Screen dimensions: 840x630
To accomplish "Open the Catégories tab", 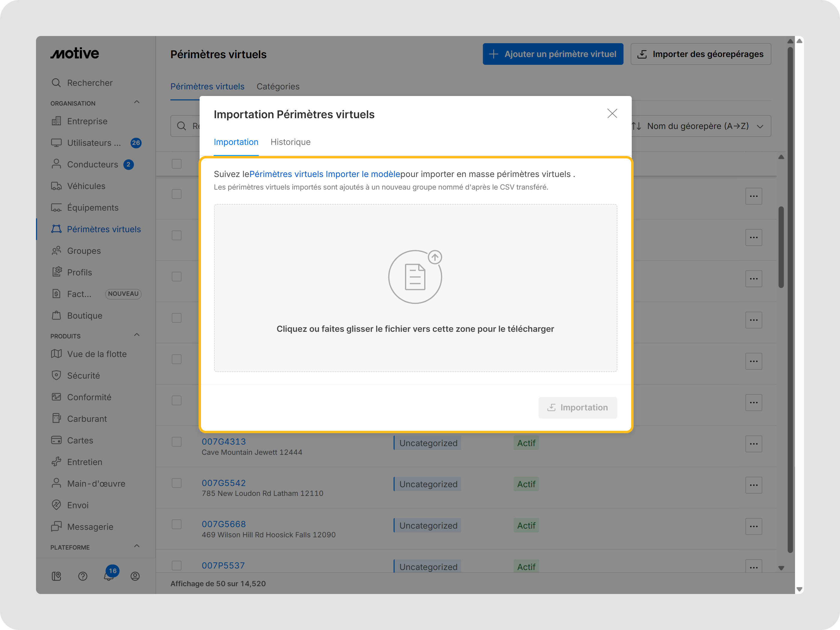I will 278,86.
